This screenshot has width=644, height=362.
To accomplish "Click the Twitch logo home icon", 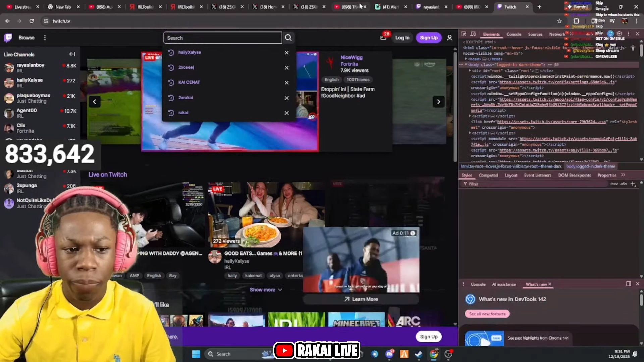I will point(8,38).
